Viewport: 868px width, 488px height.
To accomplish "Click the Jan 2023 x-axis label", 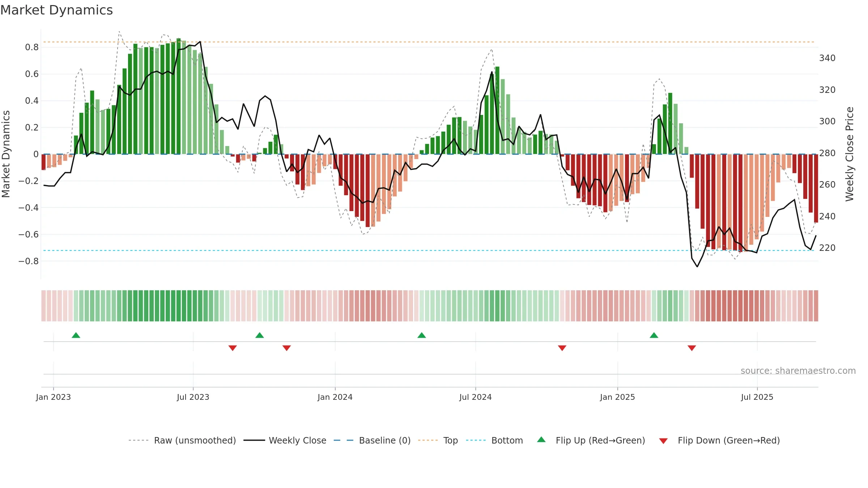I will point(54,397).
